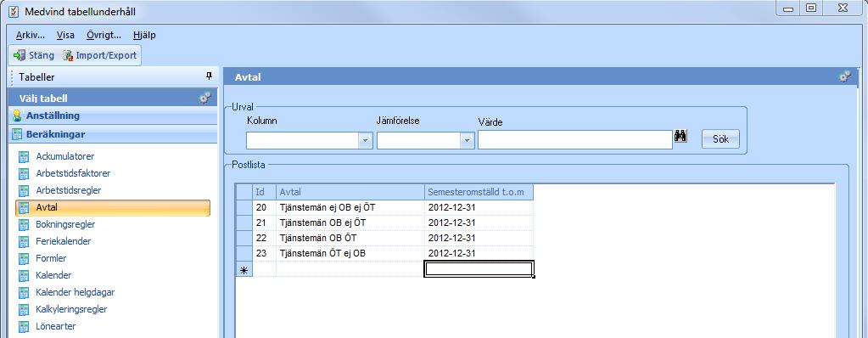Select Feriekalender in the table list
This screenshot has width=868, height=338.
point(63,241)
